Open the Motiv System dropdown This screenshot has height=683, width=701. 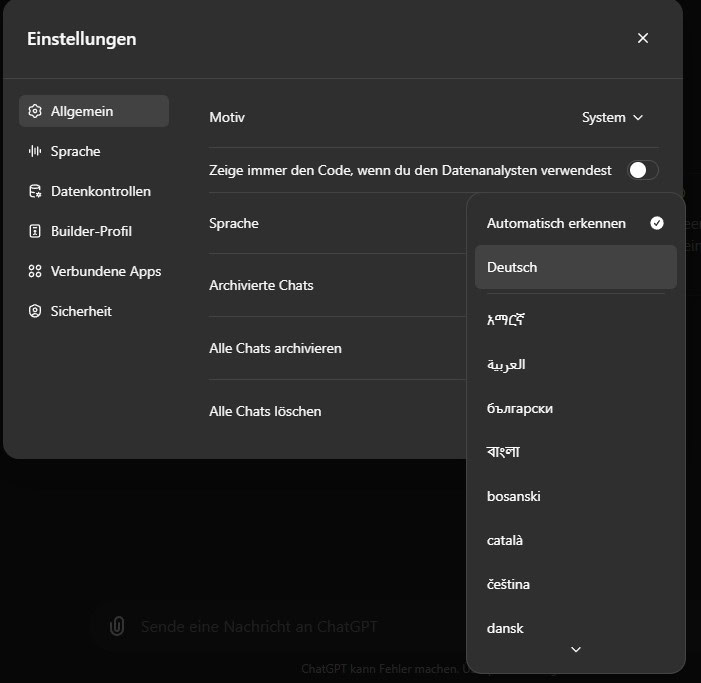(612, 118)
